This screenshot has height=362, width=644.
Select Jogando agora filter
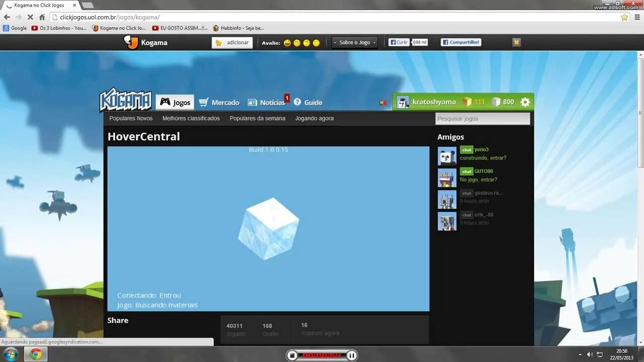[x=314, y=118]
